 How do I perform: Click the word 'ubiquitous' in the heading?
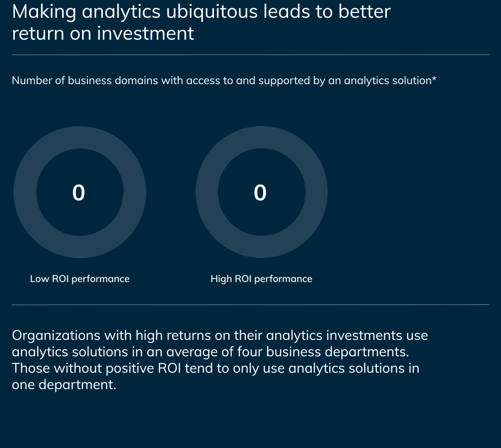(212, 12)
